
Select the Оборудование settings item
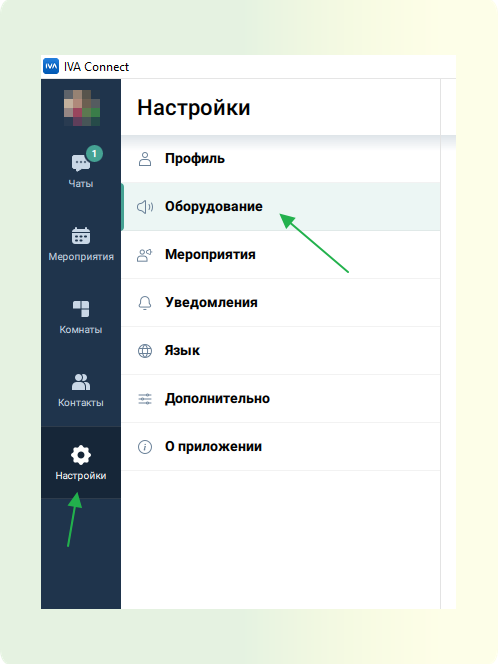[281, 207]
